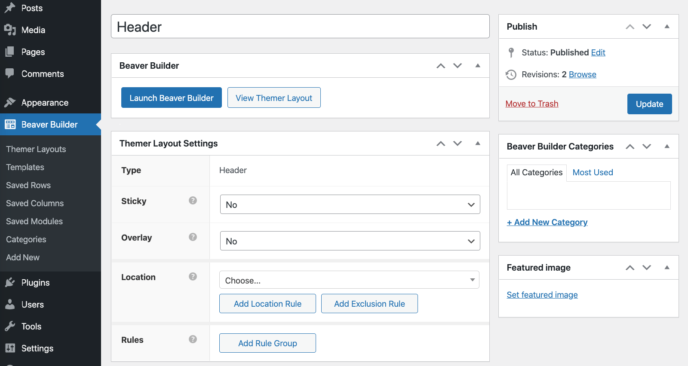Click Set featured image link

(542, 295)
